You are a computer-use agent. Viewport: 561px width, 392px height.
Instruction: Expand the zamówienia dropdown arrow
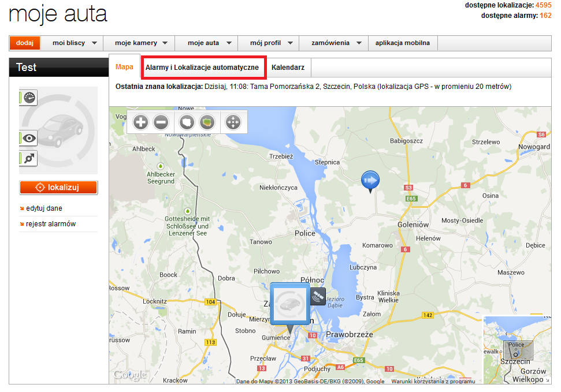pyautogui.click(x=359, y=43)
